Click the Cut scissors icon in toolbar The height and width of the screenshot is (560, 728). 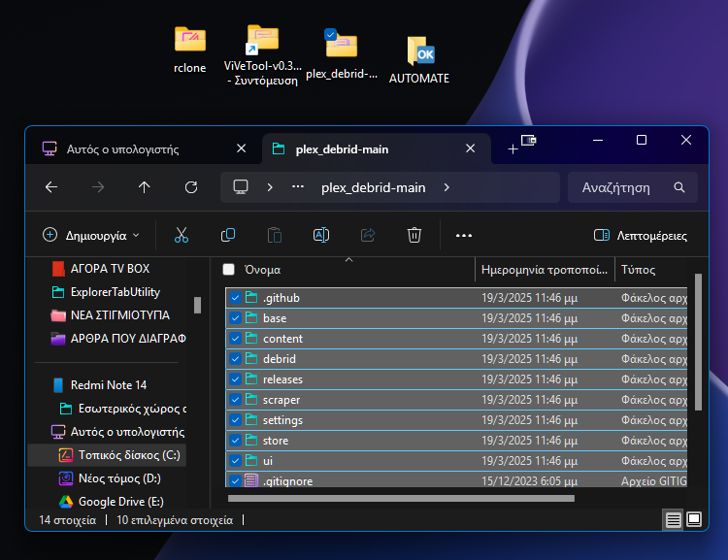(182, 235)
